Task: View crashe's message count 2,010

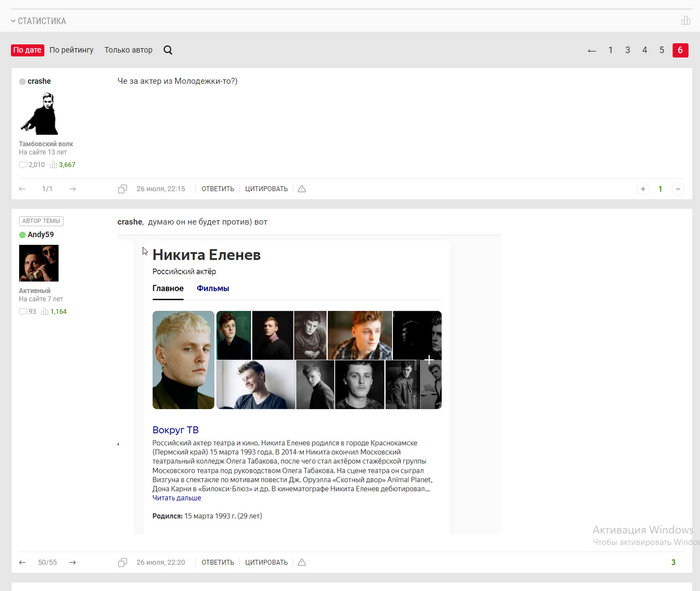Action: (32, 165)
